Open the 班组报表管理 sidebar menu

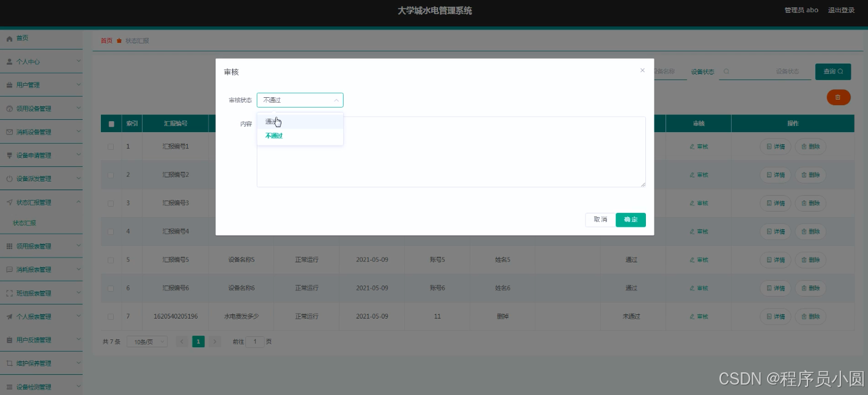[41, 293]
